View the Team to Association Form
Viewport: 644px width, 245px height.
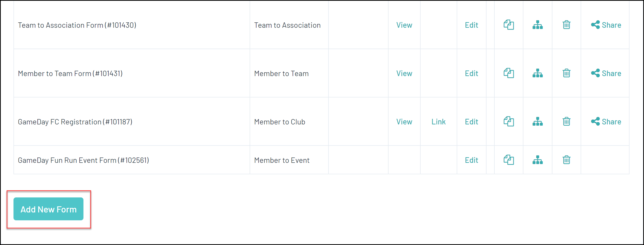(404, 25)
